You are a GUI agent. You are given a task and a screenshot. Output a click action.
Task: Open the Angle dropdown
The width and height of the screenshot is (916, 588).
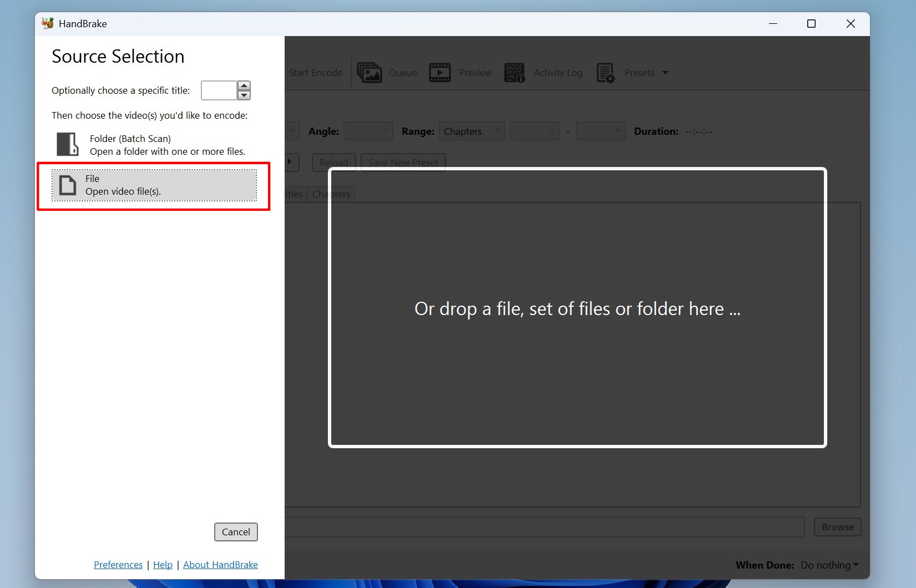(x=368, y=131)
